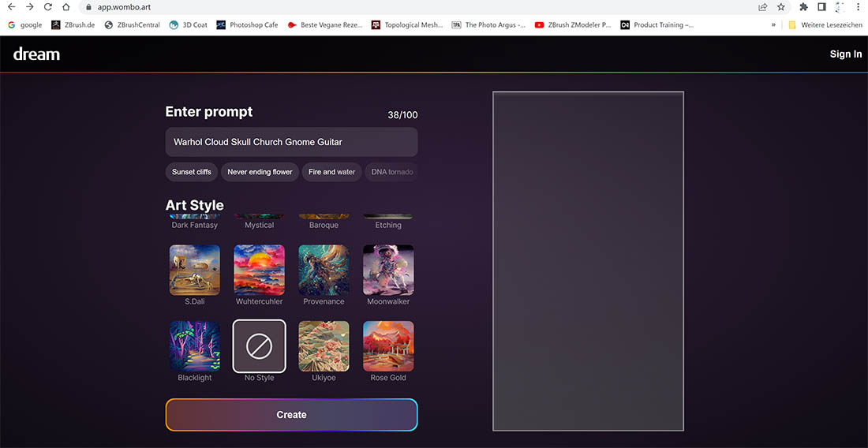Expand hidden bookmarks with double chevron

tap(773, 25)
